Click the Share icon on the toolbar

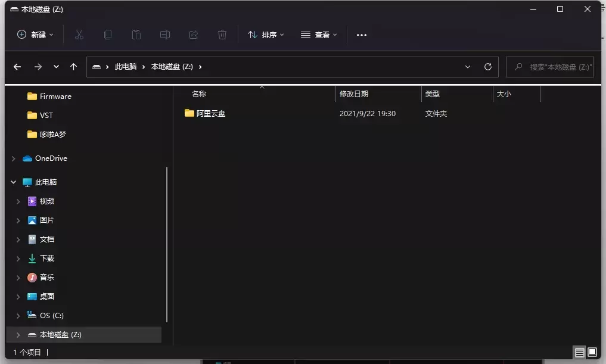pyautogui.click(x=194, y=35)
